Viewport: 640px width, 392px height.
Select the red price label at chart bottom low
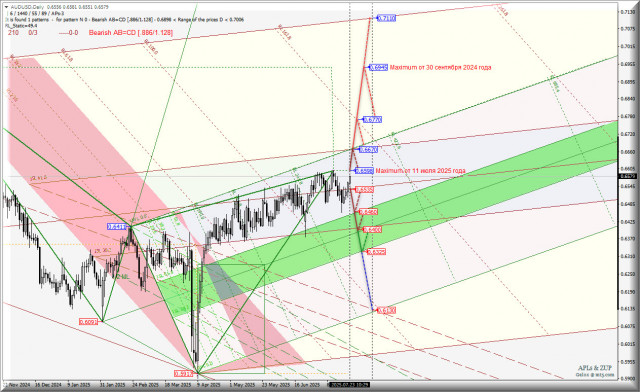pyautogui.click(x=184, y=374)
